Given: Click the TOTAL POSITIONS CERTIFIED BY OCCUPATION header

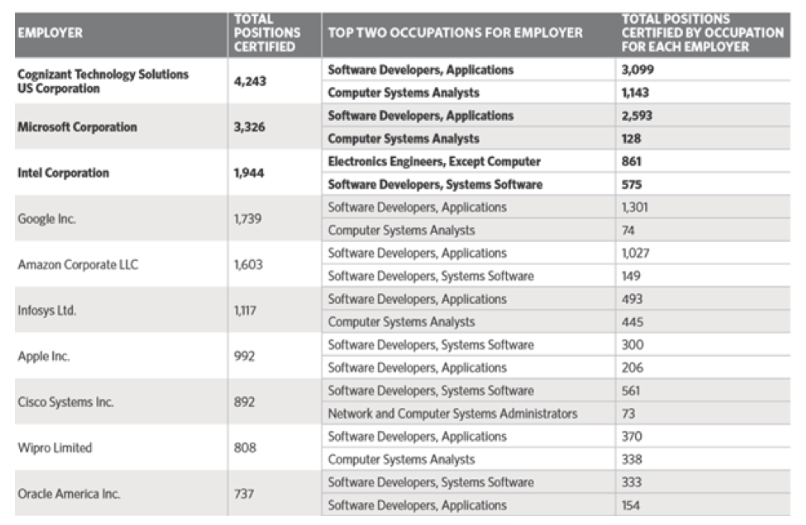Looking at the screenshot, I should point(703,34).
